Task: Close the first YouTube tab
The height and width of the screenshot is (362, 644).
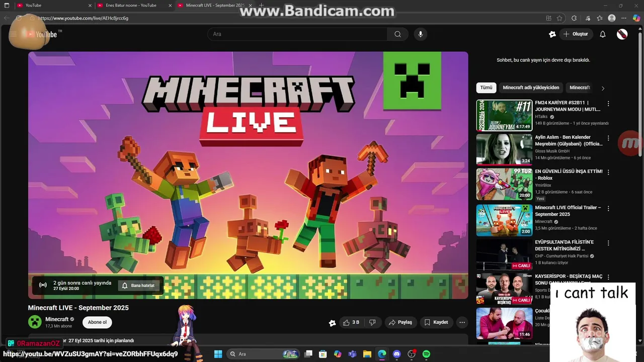Action: (90, 6)
